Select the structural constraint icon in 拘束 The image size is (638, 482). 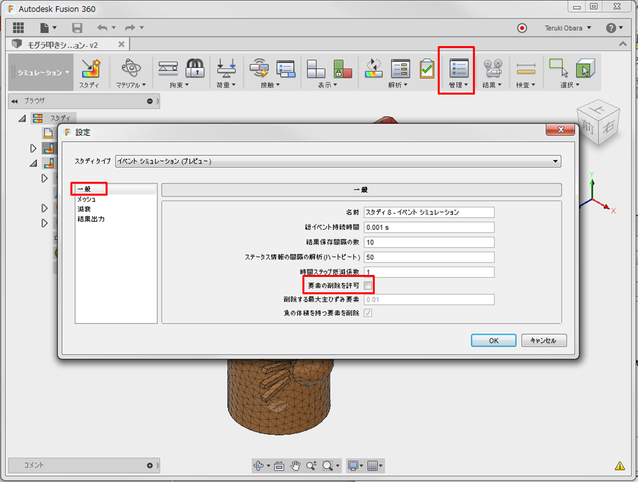point(168,68)
